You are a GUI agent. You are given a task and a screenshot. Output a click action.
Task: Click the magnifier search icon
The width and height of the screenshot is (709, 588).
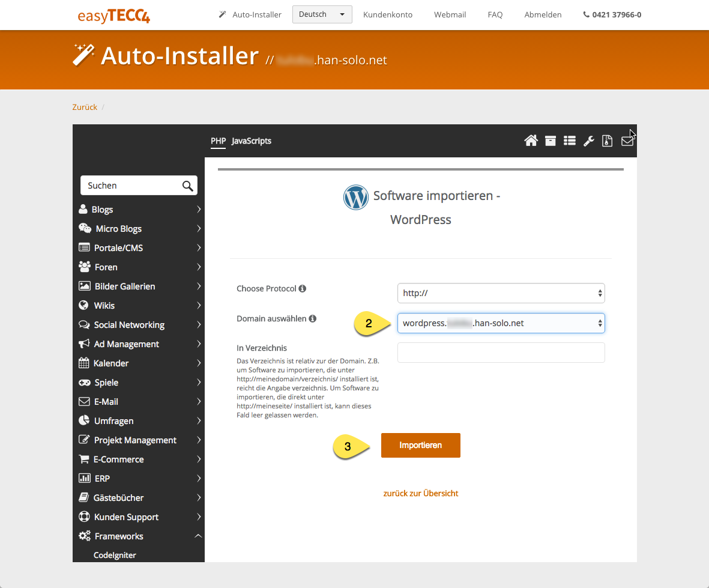(x=188, y=186)
